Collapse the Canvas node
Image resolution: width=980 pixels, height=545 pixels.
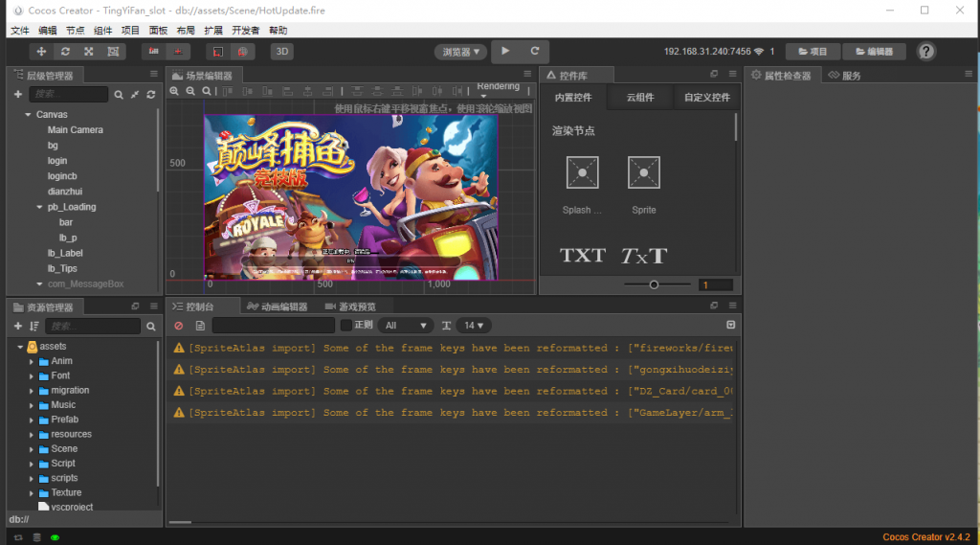pyautogui.click(x=28, y=115)
